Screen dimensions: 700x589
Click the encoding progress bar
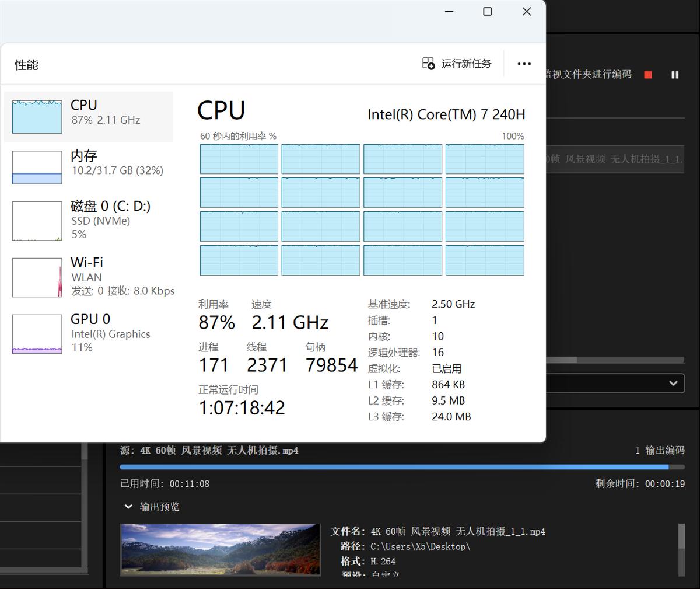[x=402, y=466]
